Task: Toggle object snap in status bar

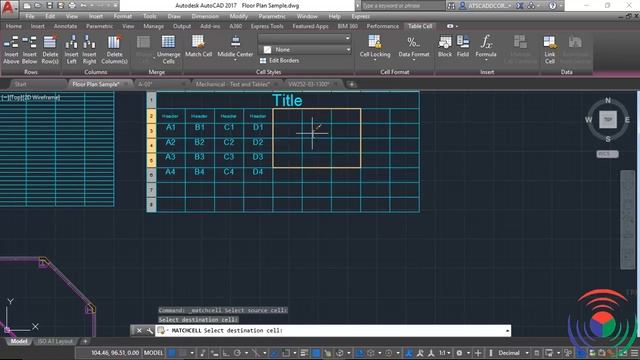Action: [x=286, y=353]
